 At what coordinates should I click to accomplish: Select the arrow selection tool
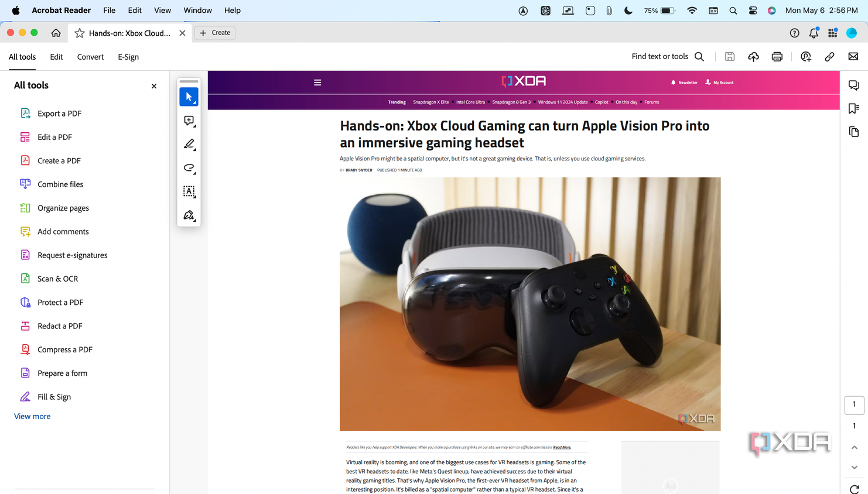189,97
